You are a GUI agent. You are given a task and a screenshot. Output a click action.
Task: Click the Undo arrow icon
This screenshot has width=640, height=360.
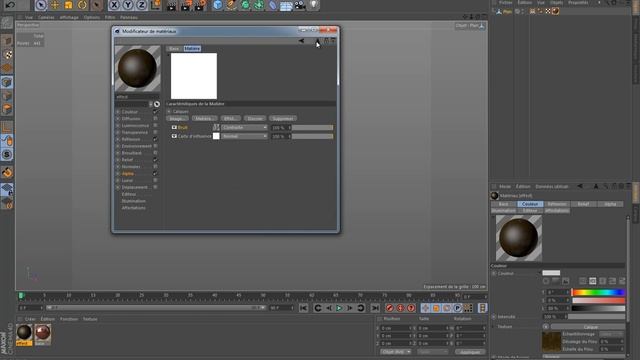10,5
